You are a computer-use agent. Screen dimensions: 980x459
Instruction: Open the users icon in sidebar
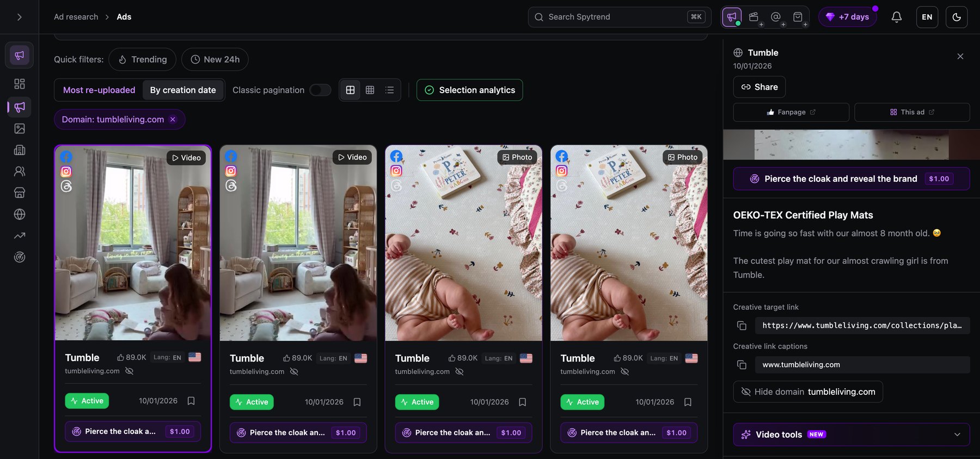pos(20,172)
